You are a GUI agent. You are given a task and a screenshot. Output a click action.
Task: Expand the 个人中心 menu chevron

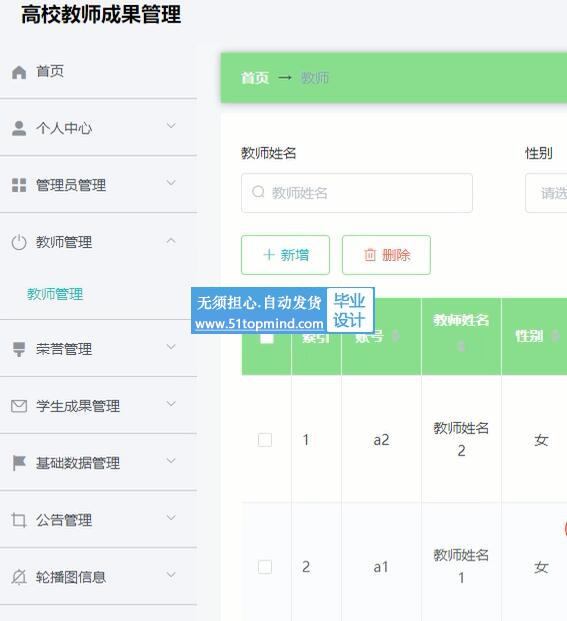click(171, 126)
